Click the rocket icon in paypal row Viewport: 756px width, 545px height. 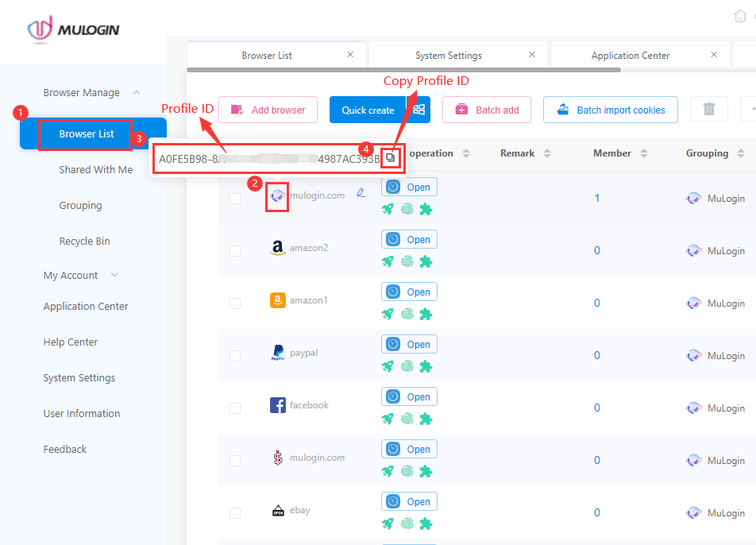tap(388, 366)
